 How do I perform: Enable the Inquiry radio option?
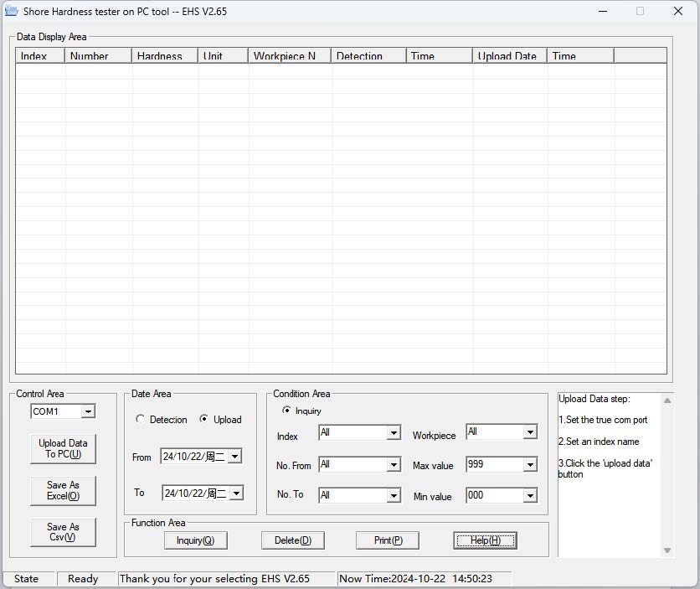click(x=286, y=409)
